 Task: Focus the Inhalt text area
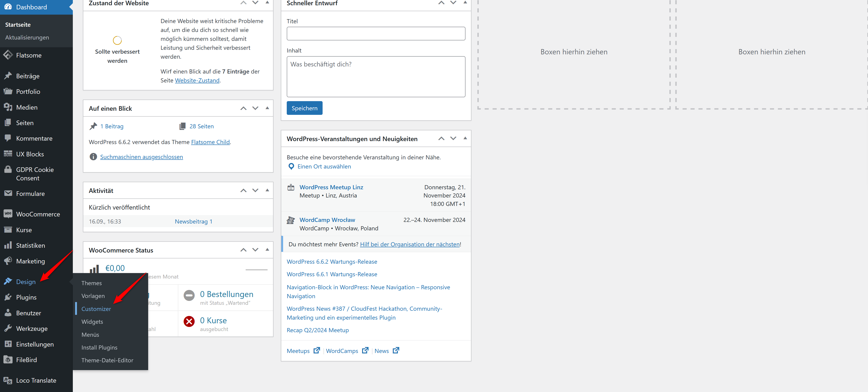click(376, 76)
